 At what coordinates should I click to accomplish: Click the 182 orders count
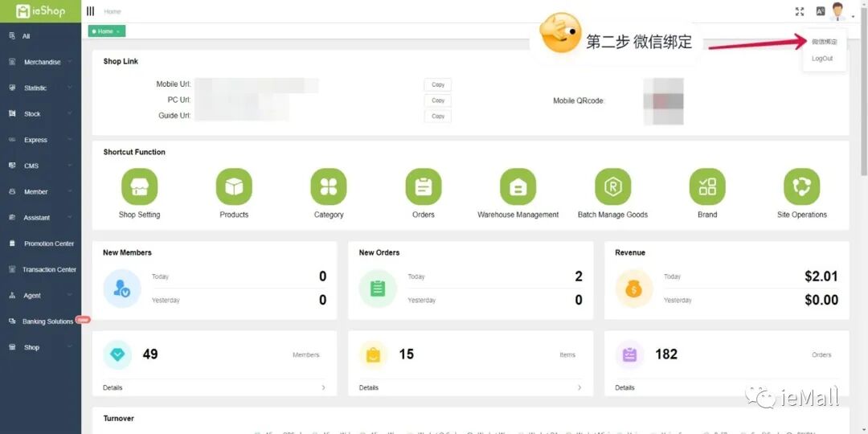tap(666, 354)
